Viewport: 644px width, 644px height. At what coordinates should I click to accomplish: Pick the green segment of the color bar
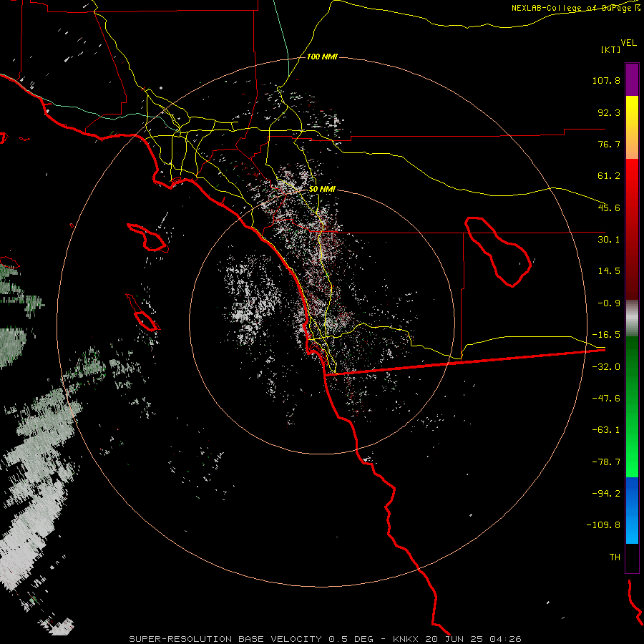point(632,406)
